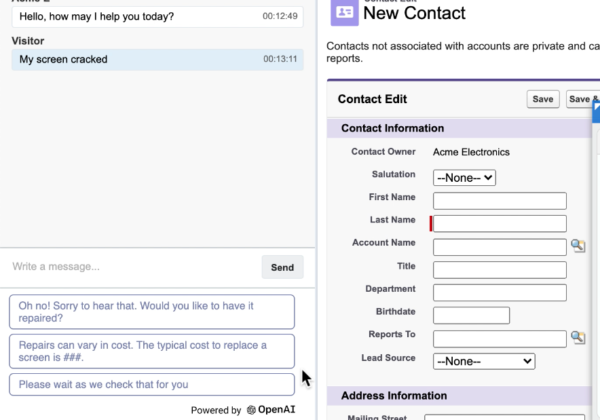Viewport: 600px width, 420px height.
Task: Click the OpenAI logo
Action: 251,410
